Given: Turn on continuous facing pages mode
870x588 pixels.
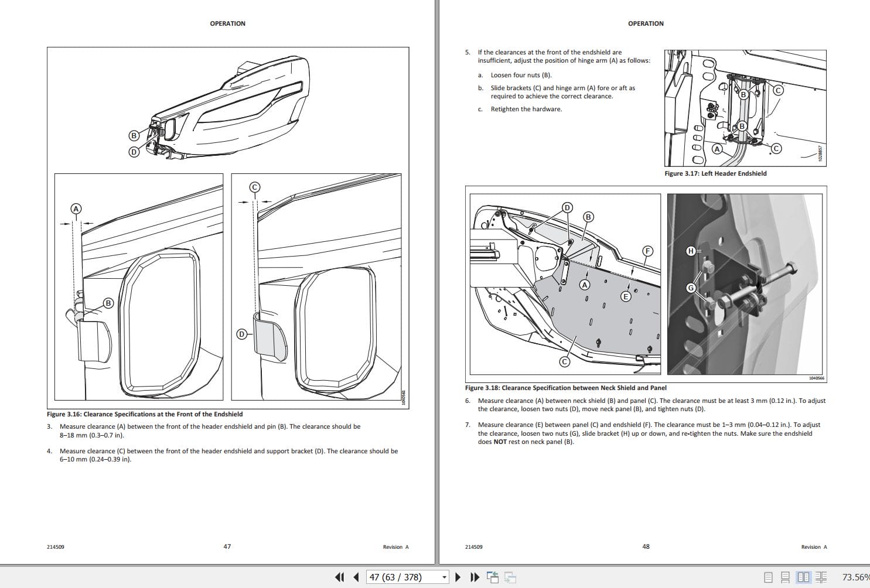Looking at the screenshot, I should tap(822, 577).
